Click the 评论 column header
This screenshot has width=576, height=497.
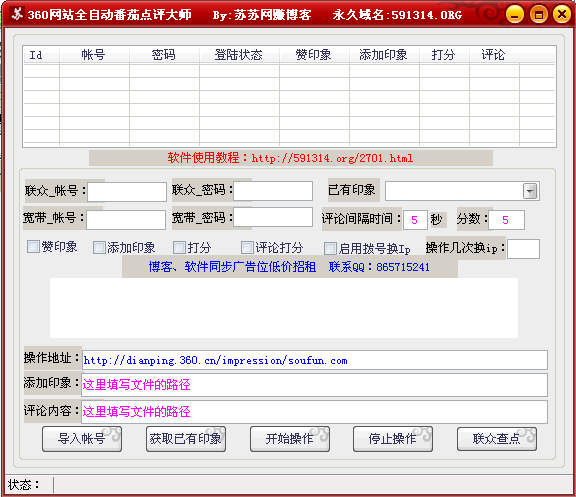tap(494, 55)
